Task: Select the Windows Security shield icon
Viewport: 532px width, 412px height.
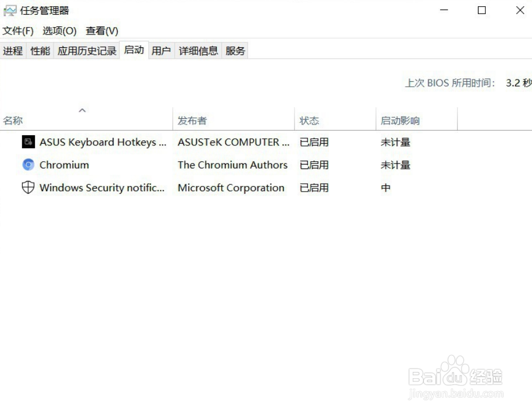Action: [28, 187]
